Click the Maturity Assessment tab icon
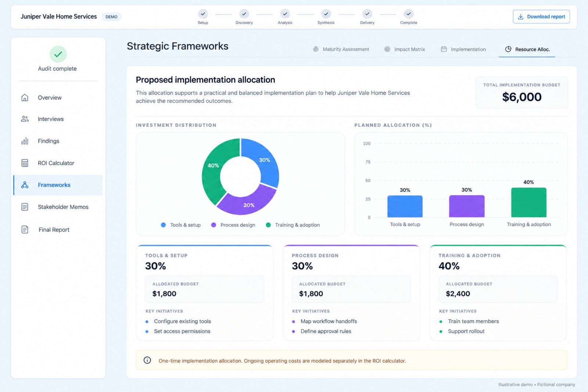Screen dimensions: 588x392 click(x=316, y=49)
